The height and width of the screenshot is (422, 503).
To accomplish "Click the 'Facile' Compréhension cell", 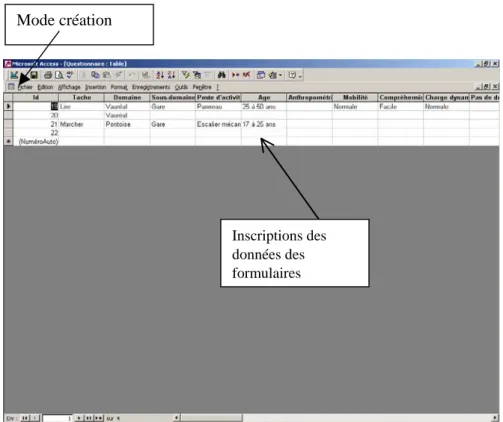I will click(401, 106).
